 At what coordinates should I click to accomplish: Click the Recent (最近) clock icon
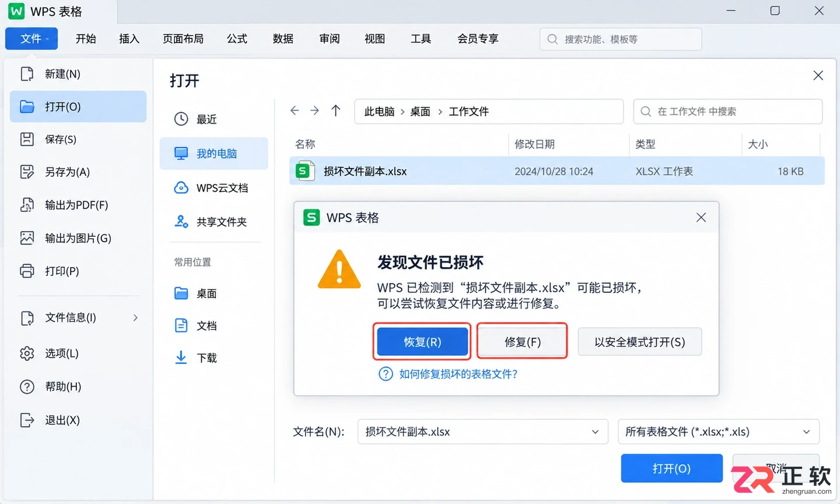tap(181, 119)
